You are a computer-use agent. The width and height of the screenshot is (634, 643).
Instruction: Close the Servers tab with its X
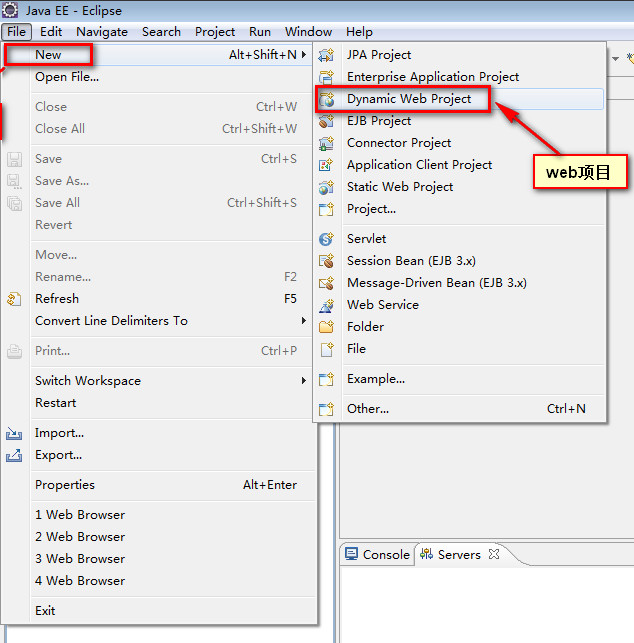click(494, 554)
